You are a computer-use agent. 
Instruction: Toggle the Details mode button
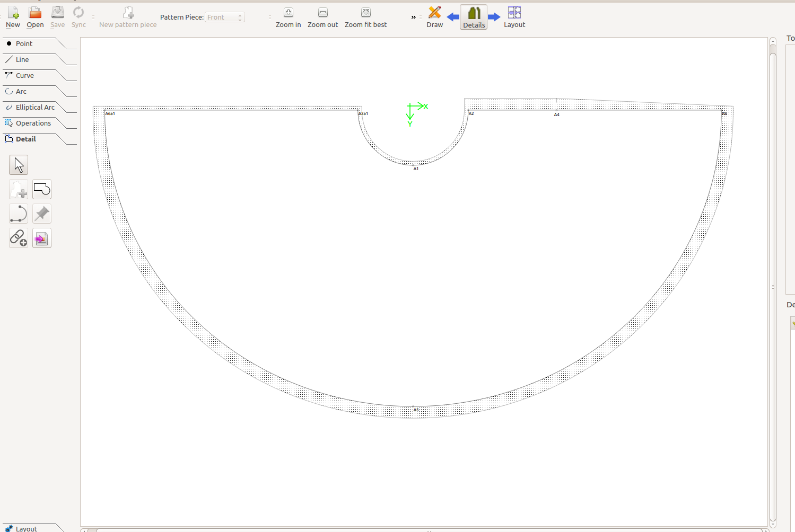(x=474, y=17)
